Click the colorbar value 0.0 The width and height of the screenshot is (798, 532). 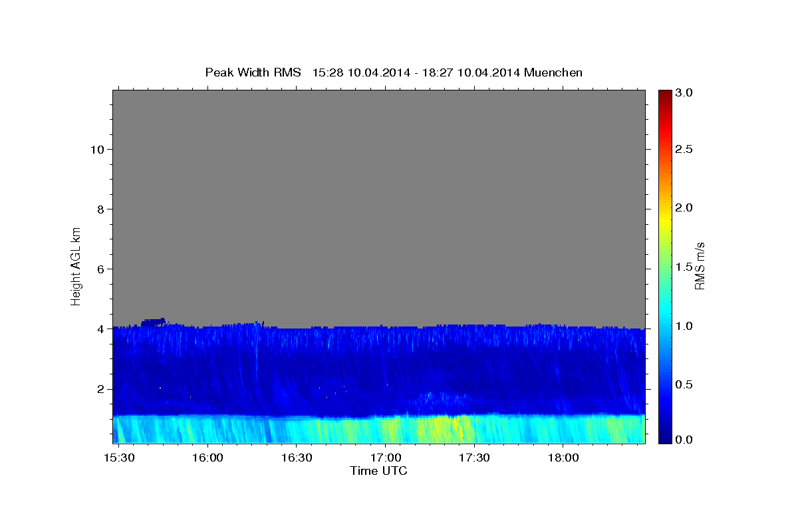tap(684, 440)
